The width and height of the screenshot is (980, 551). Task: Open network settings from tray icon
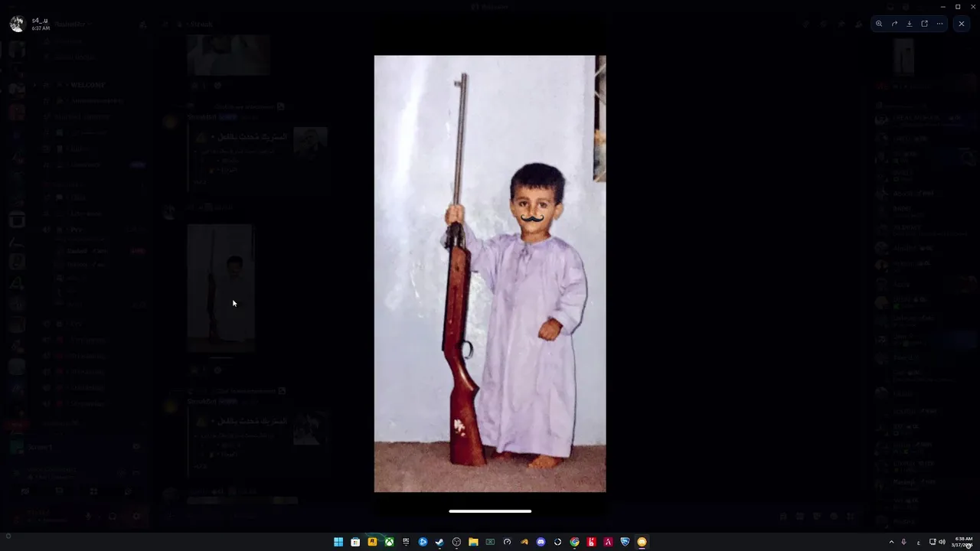coord(932,542)
